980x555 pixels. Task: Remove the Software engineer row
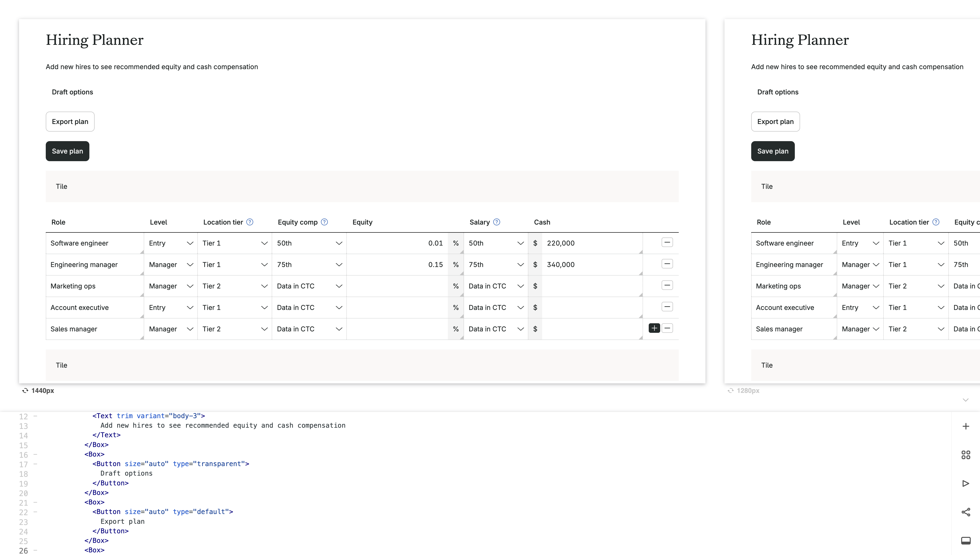click(667, 242)
